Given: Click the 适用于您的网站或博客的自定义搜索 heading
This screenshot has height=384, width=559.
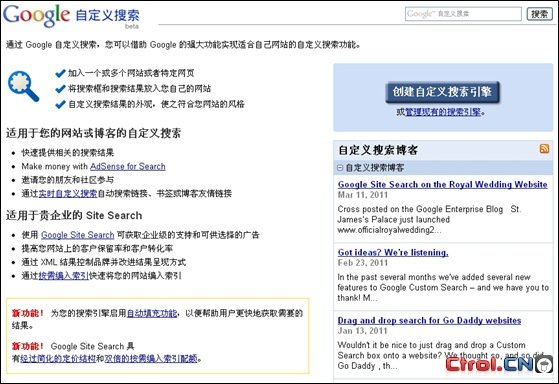Looking at the screenshot, I should 93,133.
